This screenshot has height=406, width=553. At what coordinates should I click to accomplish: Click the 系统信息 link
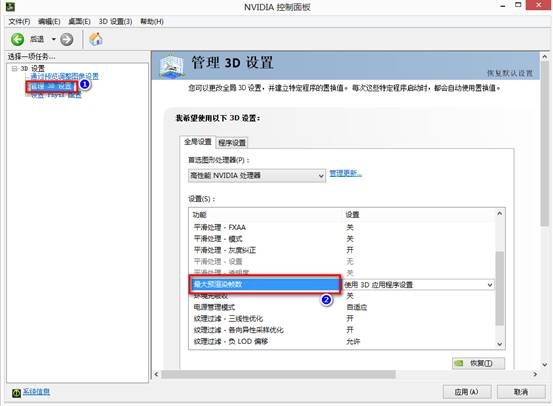point(36,392)
